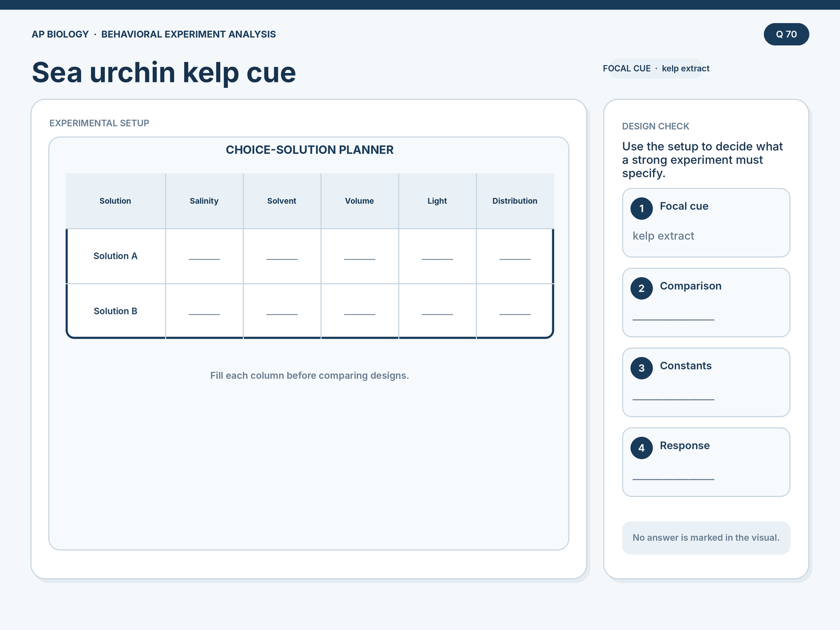Click the number 2 Comparison badge
Screen dimensions: 840x630
(642, 288)
